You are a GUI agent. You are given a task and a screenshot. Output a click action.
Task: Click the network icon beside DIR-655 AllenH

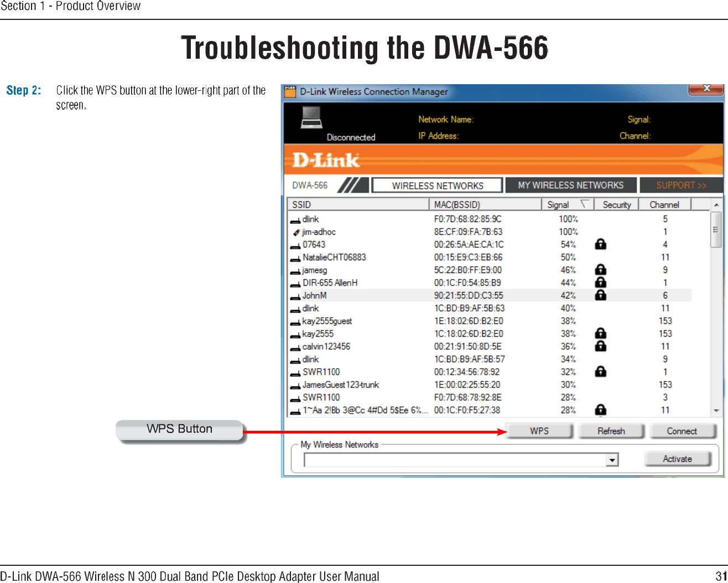pos(296,283)
